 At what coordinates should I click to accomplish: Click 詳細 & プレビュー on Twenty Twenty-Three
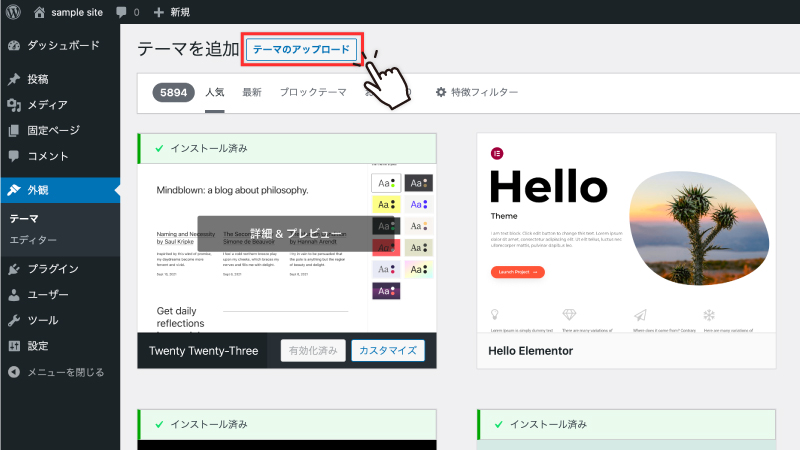tap(296, 234)
